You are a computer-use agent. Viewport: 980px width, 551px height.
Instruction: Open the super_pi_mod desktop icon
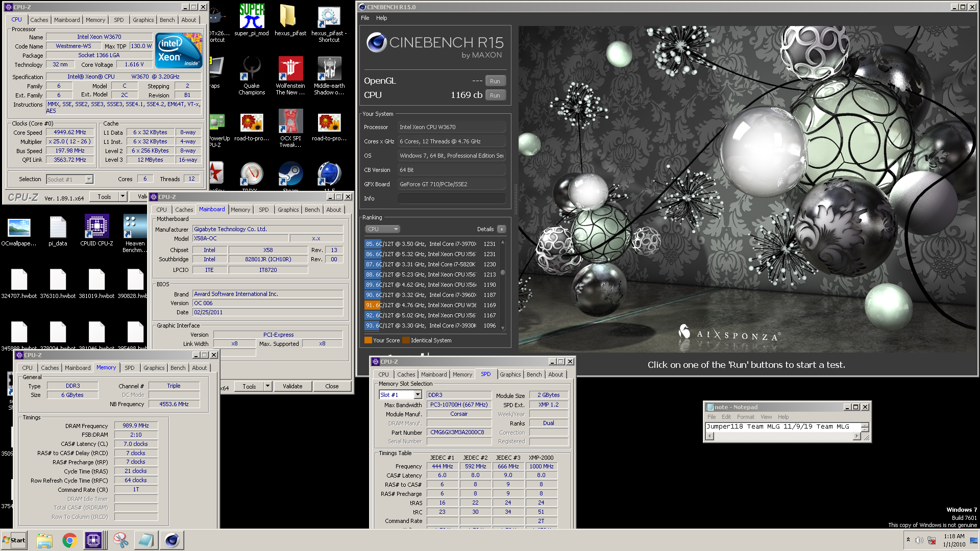click(x=252, y=20)
